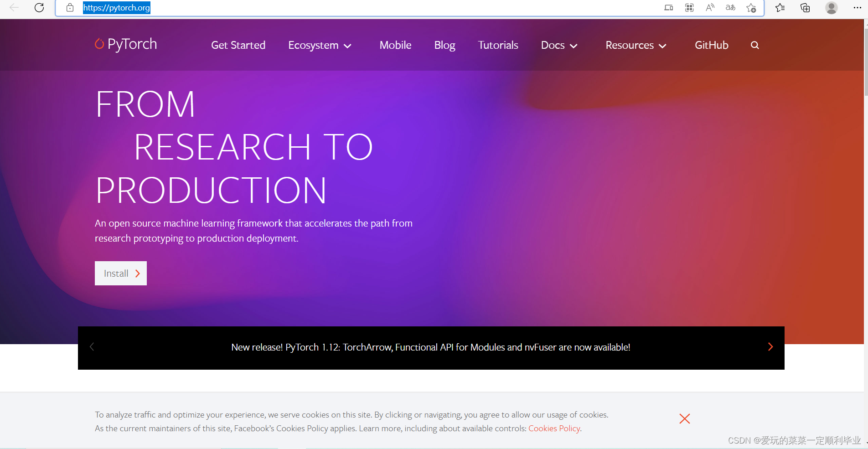Screen dimensions: 868x449
Task: Expand the Ecosystem dropdown
Action: (x=320, y=45)
